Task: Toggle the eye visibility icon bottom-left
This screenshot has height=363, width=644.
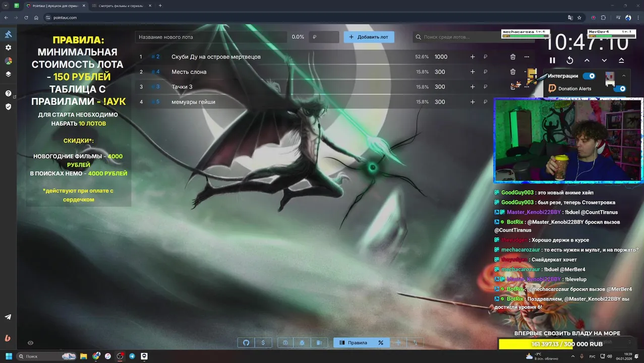Action: (x=30, y=343)
